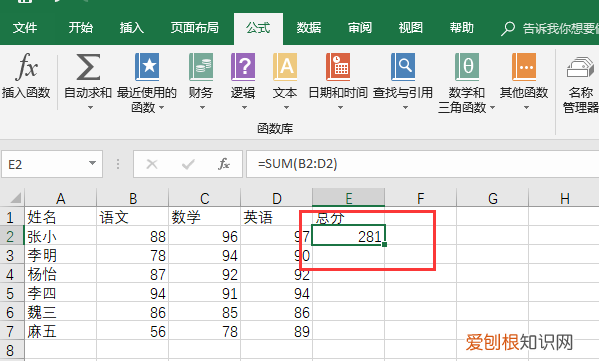Select cell A4 containing 杨怡

tap(60, 274)
